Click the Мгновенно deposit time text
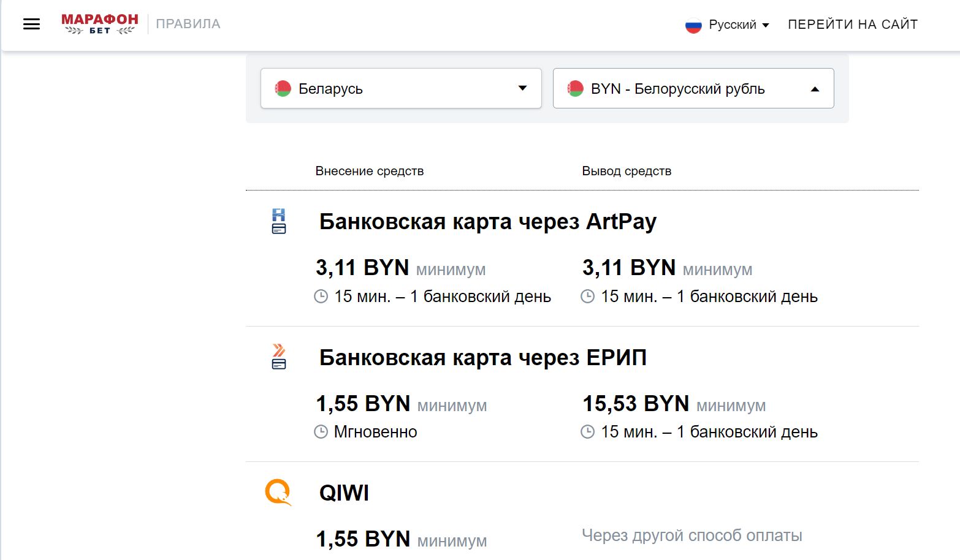Viewport: 960px width, 560px height. (x=376, y=432)
